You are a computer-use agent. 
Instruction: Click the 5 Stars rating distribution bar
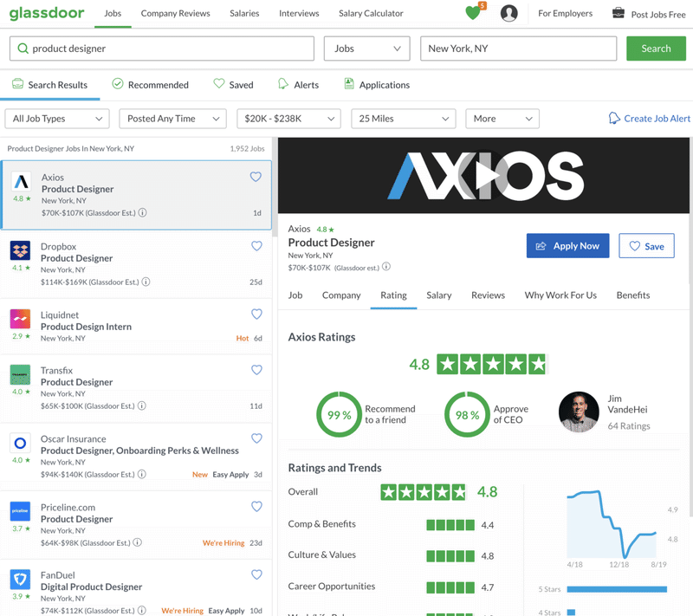(x=617, y=589)
